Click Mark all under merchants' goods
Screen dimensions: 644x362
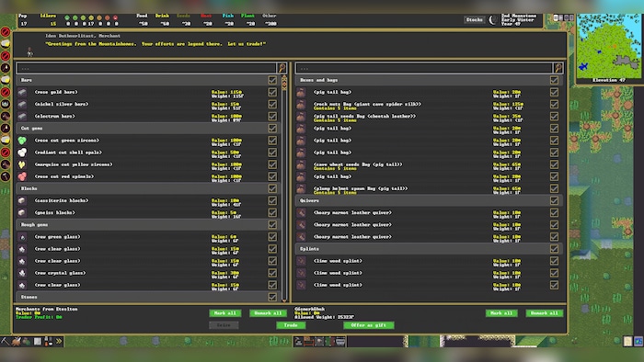pos(225,313)
